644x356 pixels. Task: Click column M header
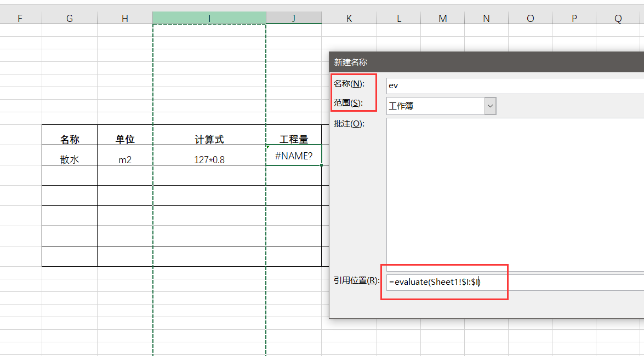[x=443, y=18]
